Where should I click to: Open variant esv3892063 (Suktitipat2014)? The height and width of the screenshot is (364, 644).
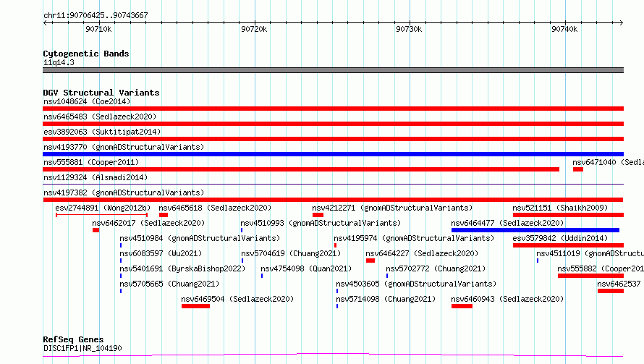(x=102, y=132)
